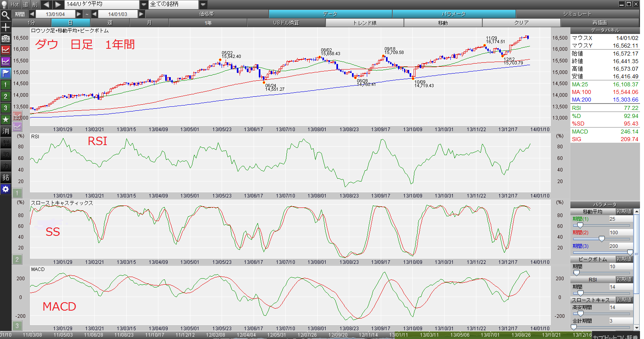Open the 全ての銘柄 dropdown list
The width and height of the screenshot is (644, 339).
tap(203, 4)
